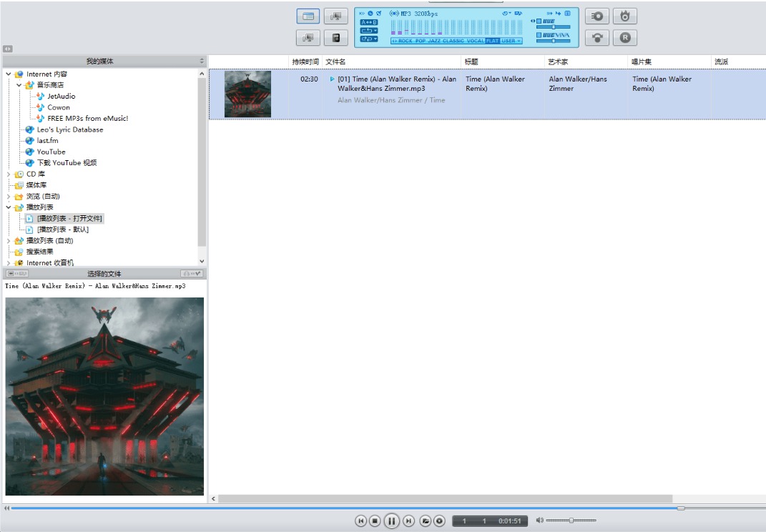The height and width of the screenshot is (532, 766).
Task: Click the album thumbnail in playlist row
Action: pos(247,94)
